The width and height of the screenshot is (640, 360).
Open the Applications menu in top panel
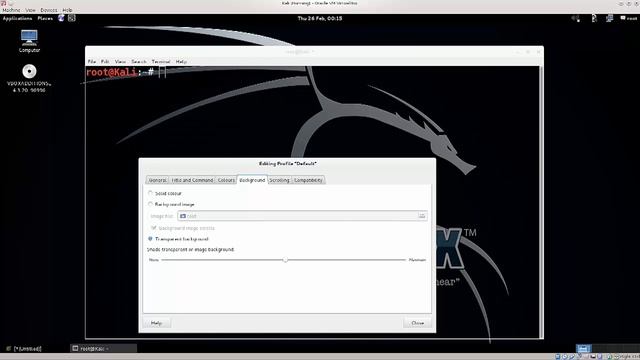click(17, 18)
